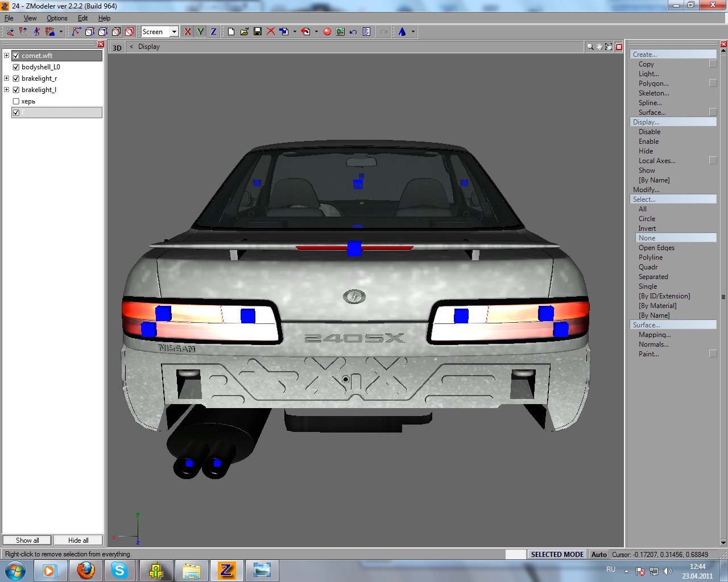Open the Edit menu
The height and width of the screenshot is (582, 728).
coord(82,18)
